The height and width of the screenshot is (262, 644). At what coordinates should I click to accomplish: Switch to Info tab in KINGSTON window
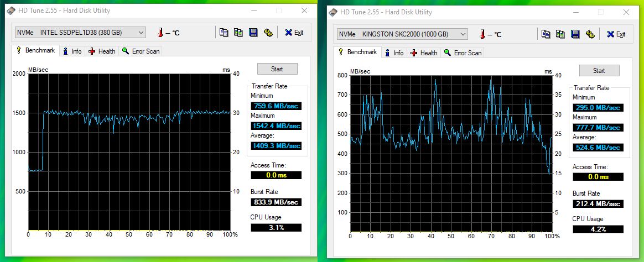(x=394, y=53)
